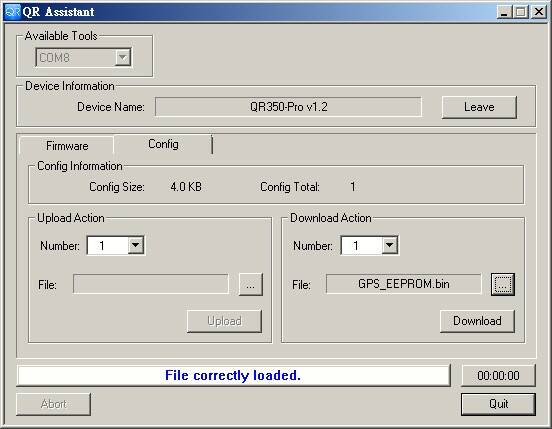Click the QR350-Pro v1.2 Device Name field
Screen dimensions: 552x429
[x=288, y=107]
